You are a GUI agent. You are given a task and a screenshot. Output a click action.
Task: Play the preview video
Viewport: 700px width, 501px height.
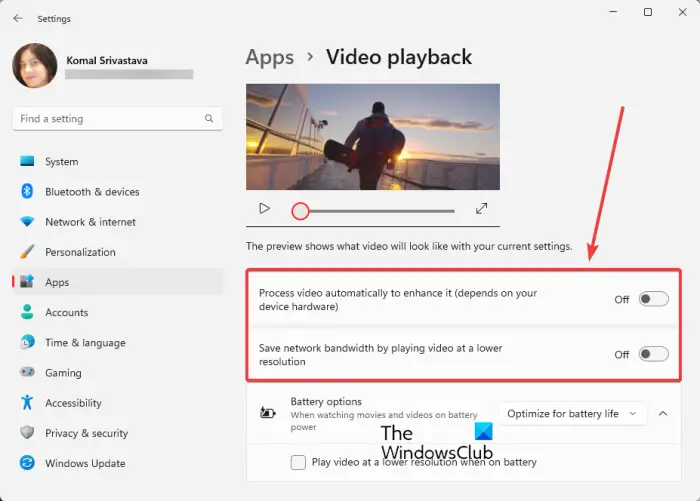[x=264, y=209]
